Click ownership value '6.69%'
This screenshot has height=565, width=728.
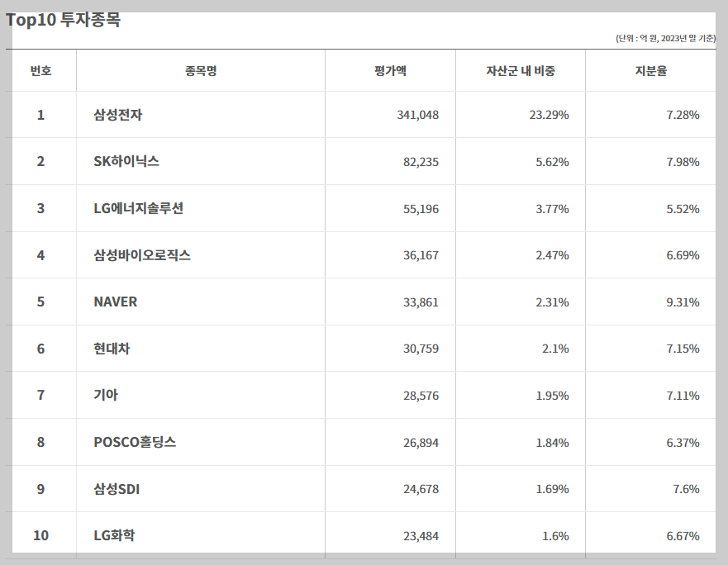pos(683,255)
